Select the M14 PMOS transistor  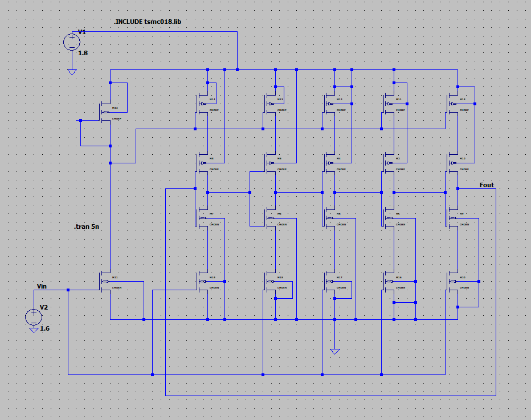pyautogui.click(x=203, y=102)
